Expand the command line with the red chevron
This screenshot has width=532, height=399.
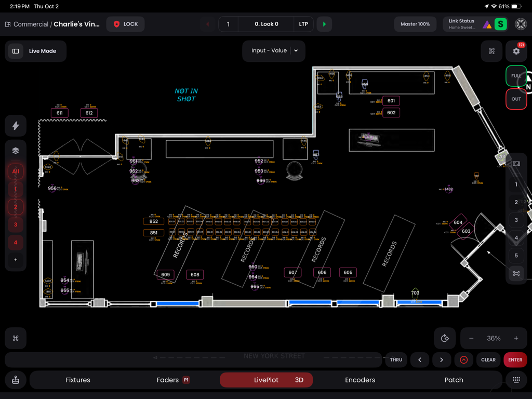click(x=463, y=360)
